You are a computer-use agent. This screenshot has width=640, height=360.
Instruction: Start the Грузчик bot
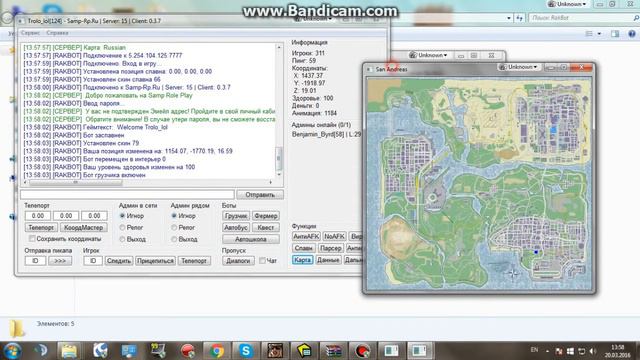click(236, 216)
